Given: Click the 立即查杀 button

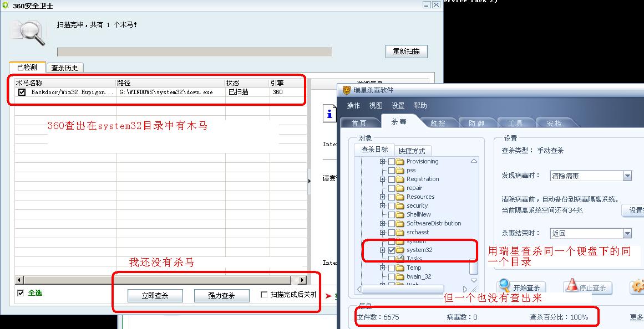Looking at the screenshot, I should coord(155,295).
